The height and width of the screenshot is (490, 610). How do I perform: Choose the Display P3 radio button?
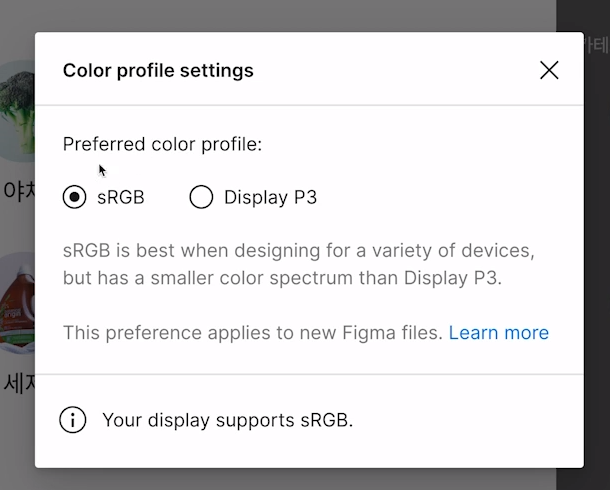pyautogui.click(x=201, y=197)
